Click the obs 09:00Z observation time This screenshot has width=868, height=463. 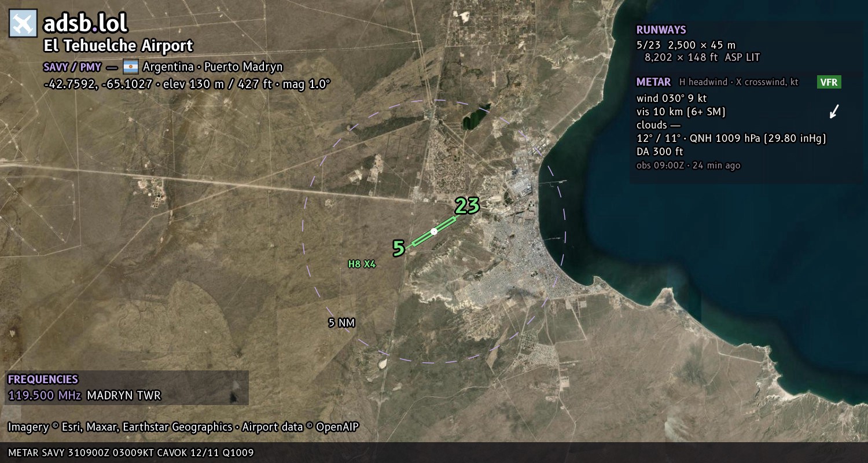(688, 166)
